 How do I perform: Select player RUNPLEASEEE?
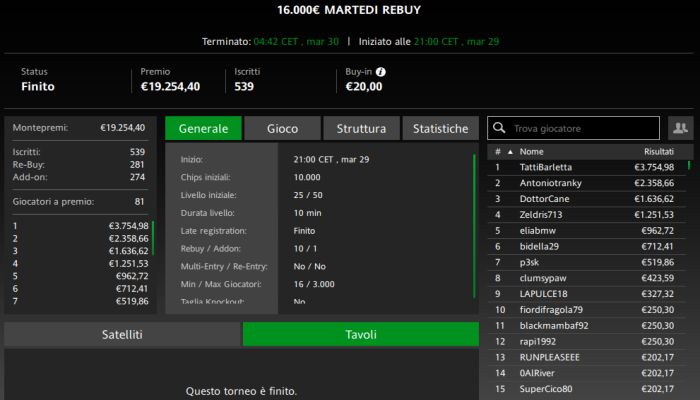(x=587, y=358)
